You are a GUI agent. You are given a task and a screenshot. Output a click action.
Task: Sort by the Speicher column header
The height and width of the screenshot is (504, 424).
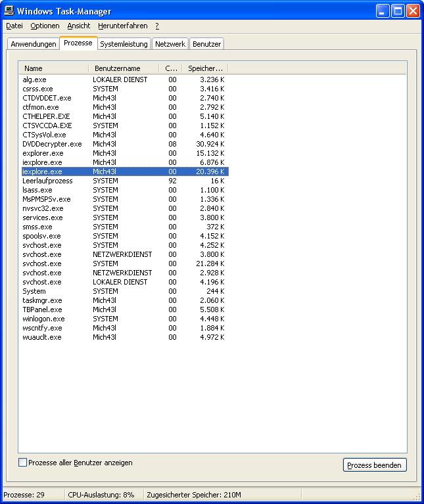point(205,68)
